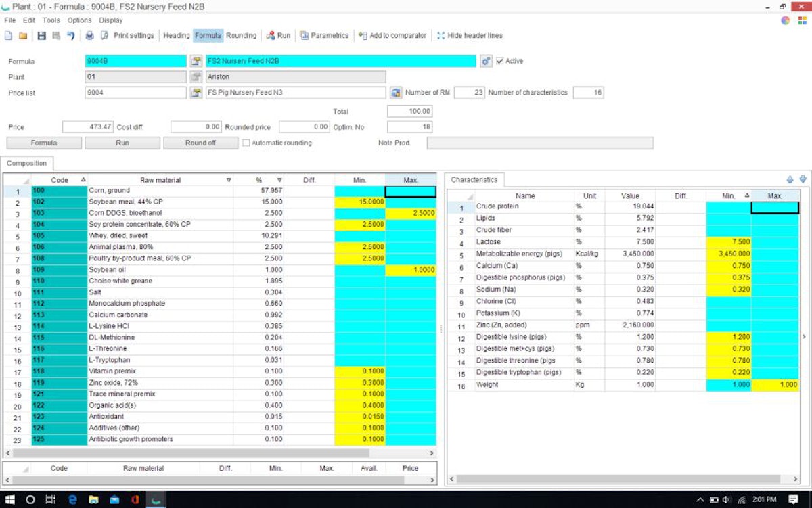The height and width of the screenshot is (508, 812).
Task: Open the Tools menu
Action: pyautogui.click(x=51, y=20)
